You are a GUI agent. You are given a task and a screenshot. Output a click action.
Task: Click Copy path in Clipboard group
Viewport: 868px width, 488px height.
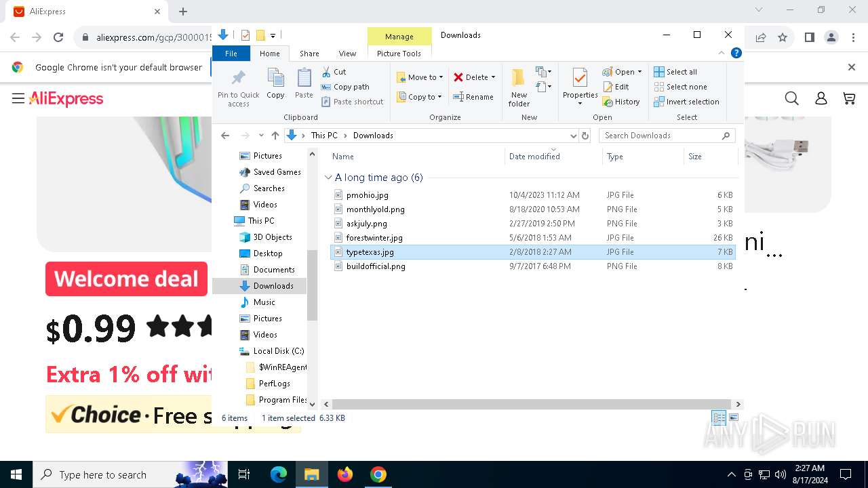(345, 87)
